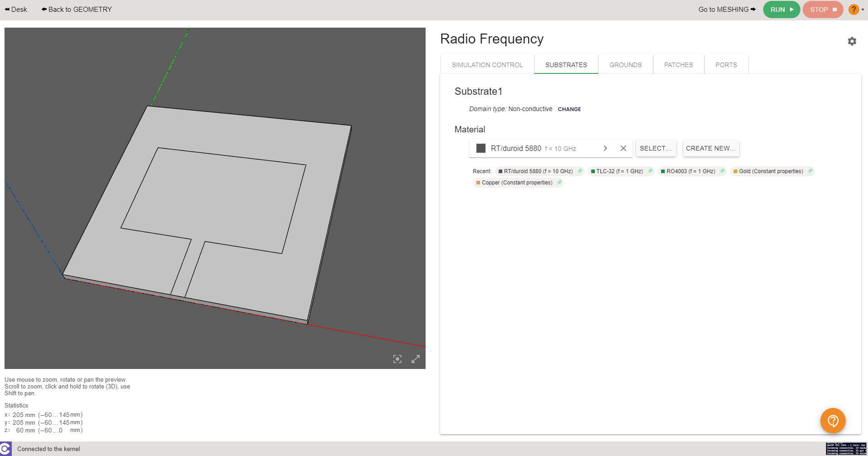Click the fit-to-view icon in preview

[397, 359]
